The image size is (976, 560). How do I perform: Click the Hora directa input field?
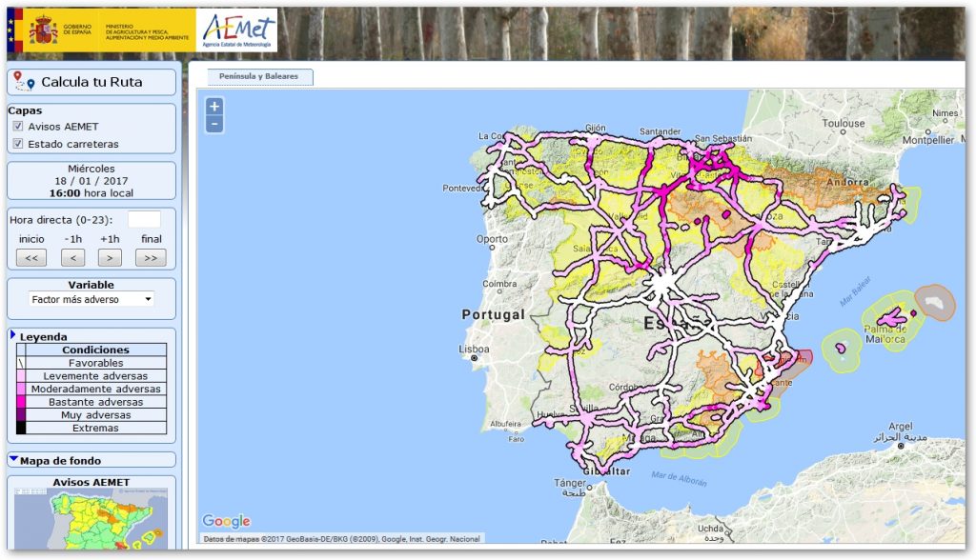point(144,220)
